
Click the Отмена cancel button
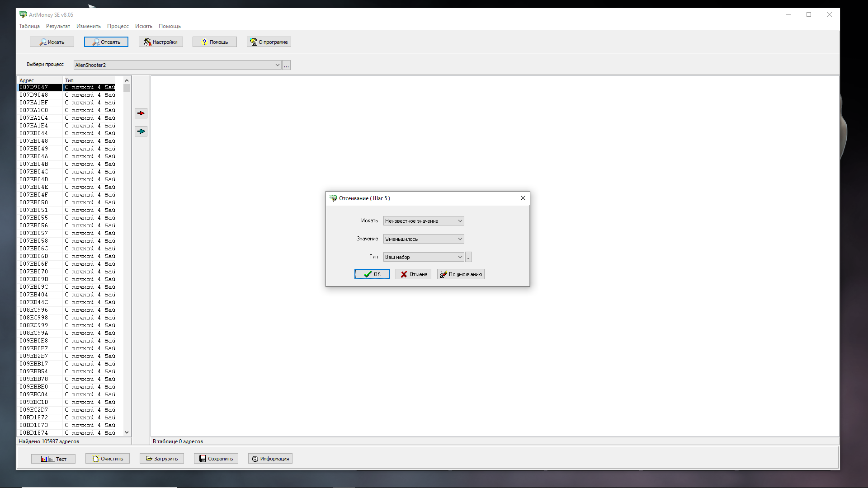[x=413, y=274]
